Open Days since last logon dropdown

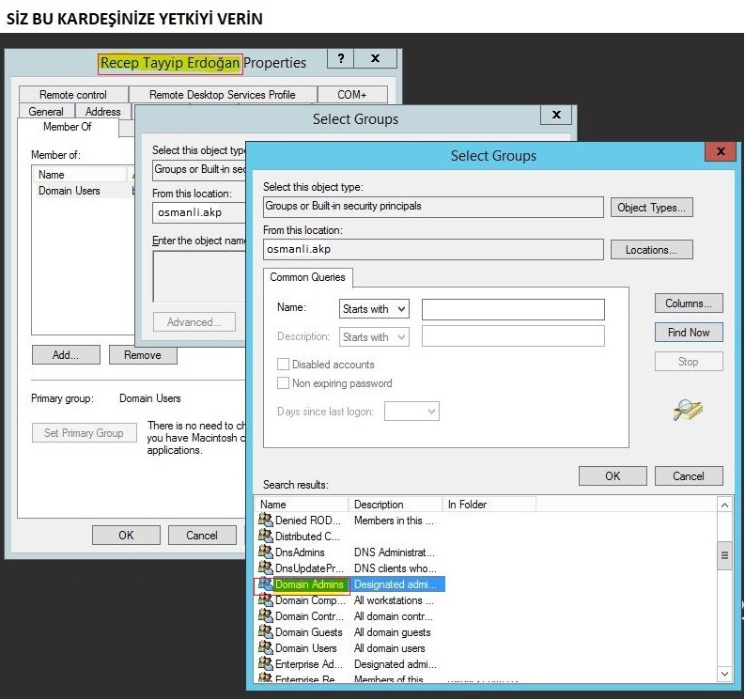click(x=411, y=411)
